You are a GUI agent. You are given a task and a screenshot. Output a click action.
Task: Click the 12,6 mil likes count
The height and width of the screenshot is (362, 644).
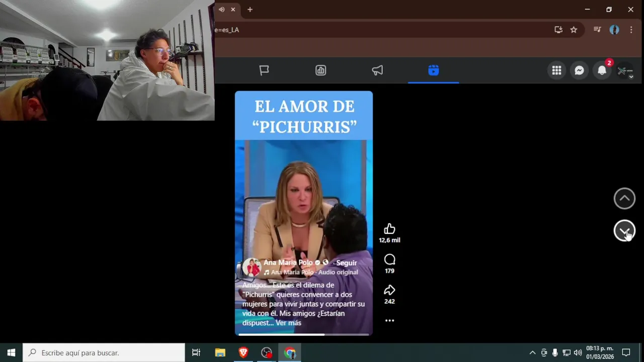coord(389,240)
